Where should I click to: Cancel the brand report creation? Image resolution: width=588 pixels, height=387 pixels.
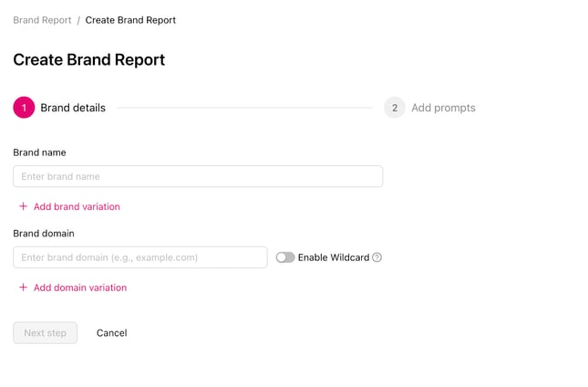pyautogui.click(x=112, y=333)
